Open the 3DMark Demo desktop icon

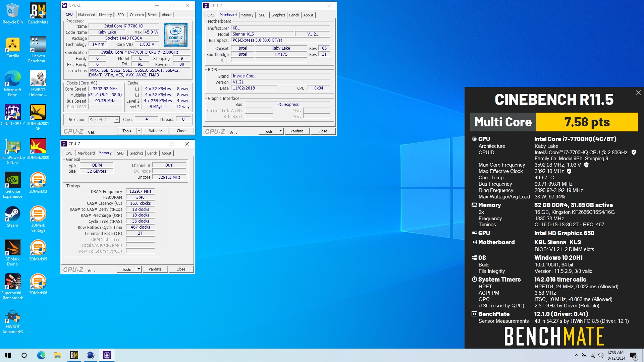13,253
